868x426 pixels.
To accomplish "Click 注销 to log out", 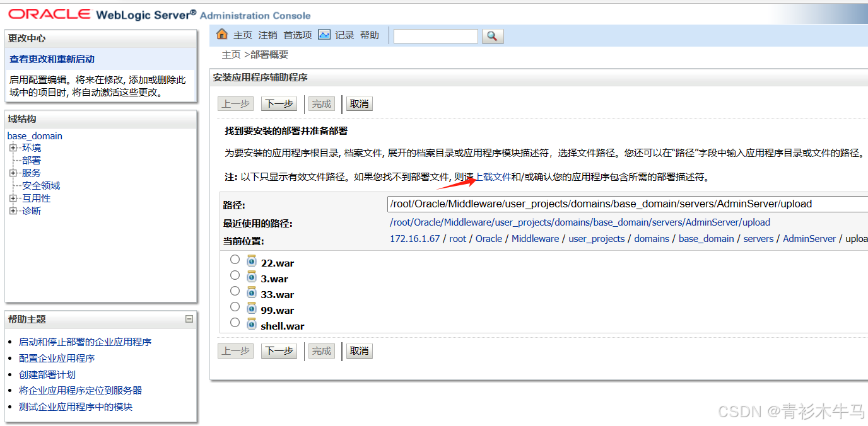I will tap(268, 35).
